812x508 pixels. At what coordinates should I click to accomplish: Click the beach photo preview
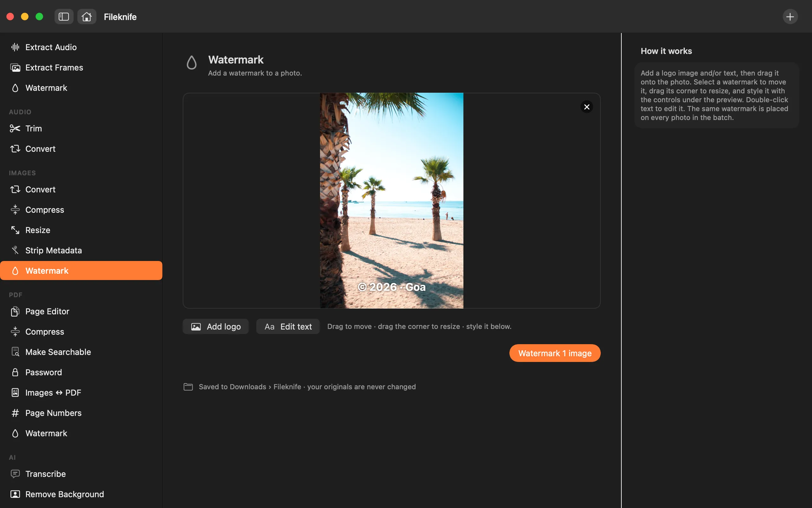[392, 201]
